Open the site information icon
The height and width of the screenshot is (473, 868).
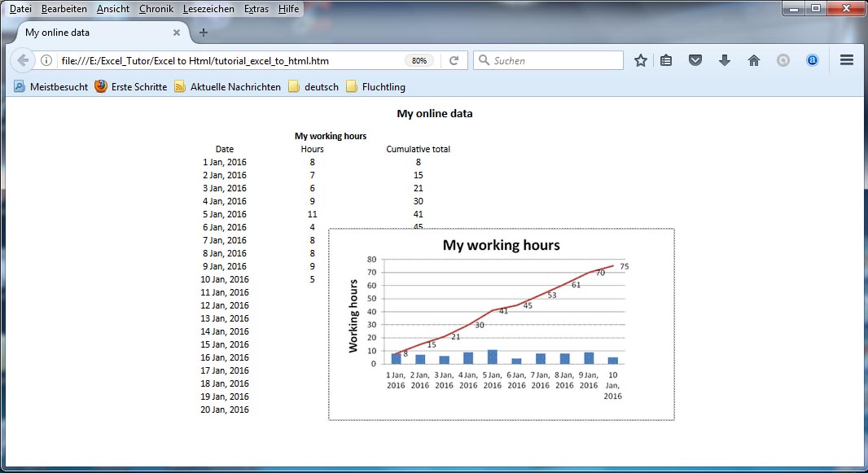point(46,60)
